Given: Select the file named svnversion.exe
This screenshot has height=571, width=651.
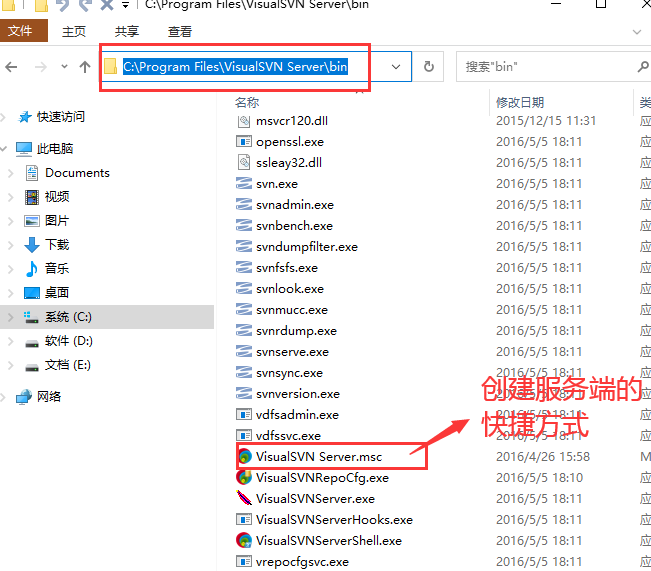Looking at the screenshot, I should tap(298, 394).
